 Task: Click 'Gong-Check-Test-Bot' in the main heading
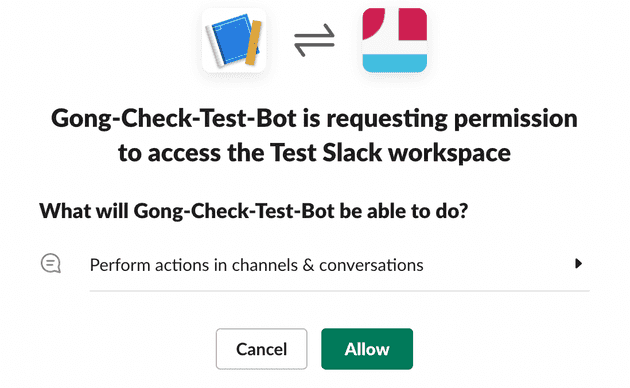click(x=174, y=119)
